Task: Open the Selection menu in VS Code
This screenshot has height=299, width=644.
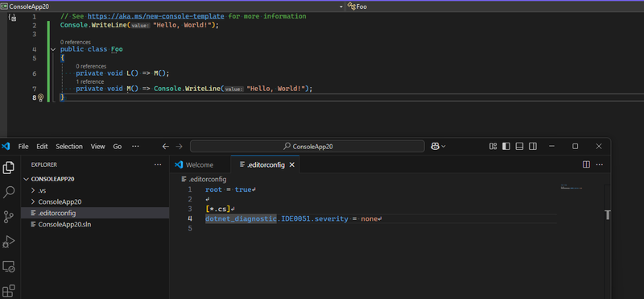Action: pos(69,147)
